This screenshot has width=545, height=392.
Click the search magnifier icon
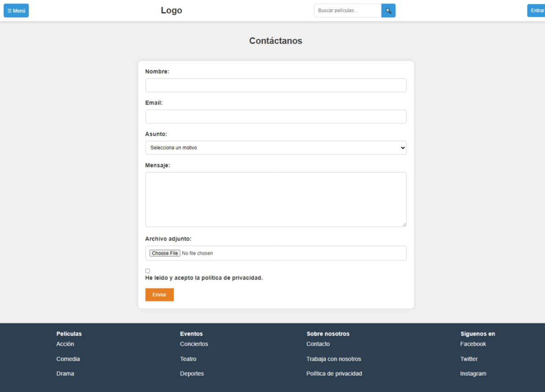388,10
